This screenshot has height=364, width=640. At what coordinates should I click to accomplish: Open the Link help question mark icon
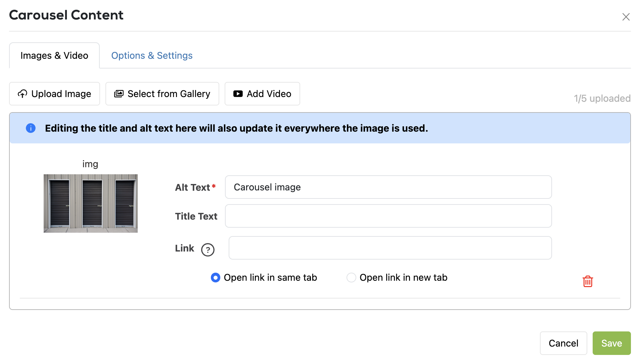click(208, 249)
